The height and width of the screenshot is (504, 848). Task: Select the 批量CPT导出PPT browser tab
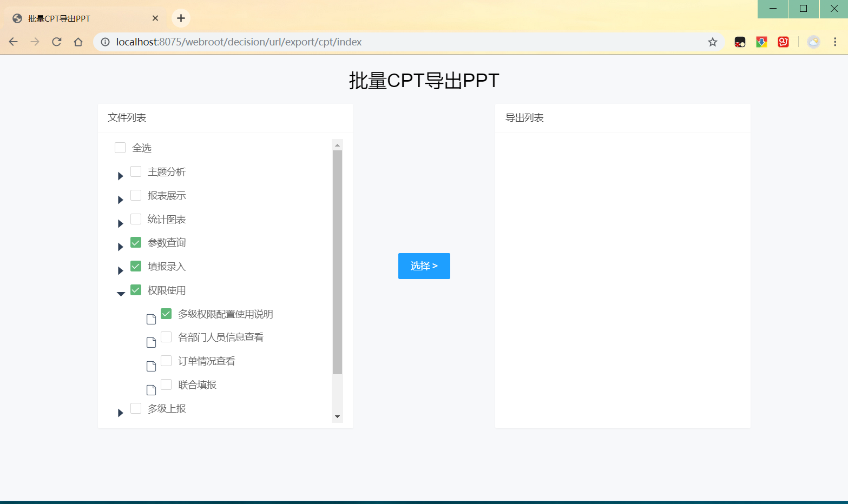[86, 18]
